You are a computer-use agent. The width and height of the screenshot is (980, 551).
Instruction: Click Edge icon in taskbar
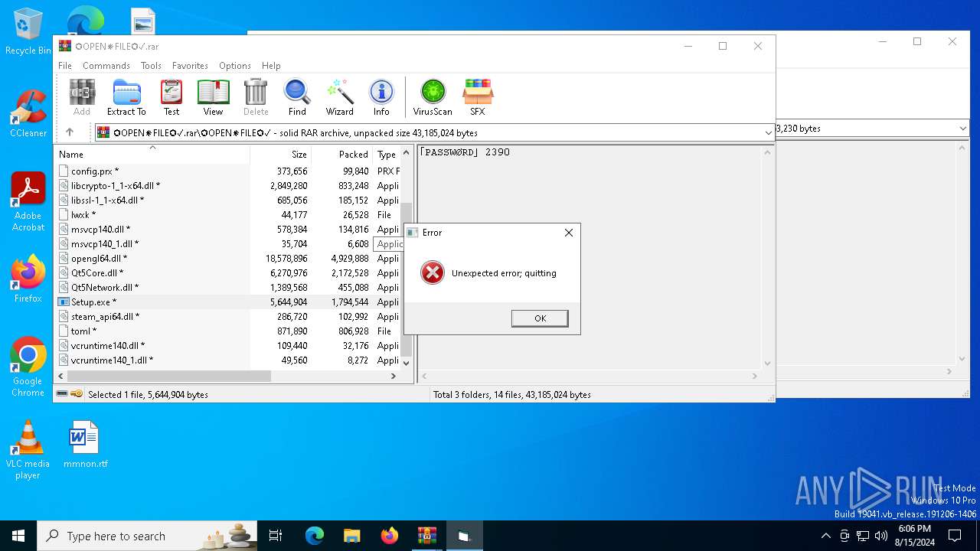pyautogui.click(x=315, y=536)
